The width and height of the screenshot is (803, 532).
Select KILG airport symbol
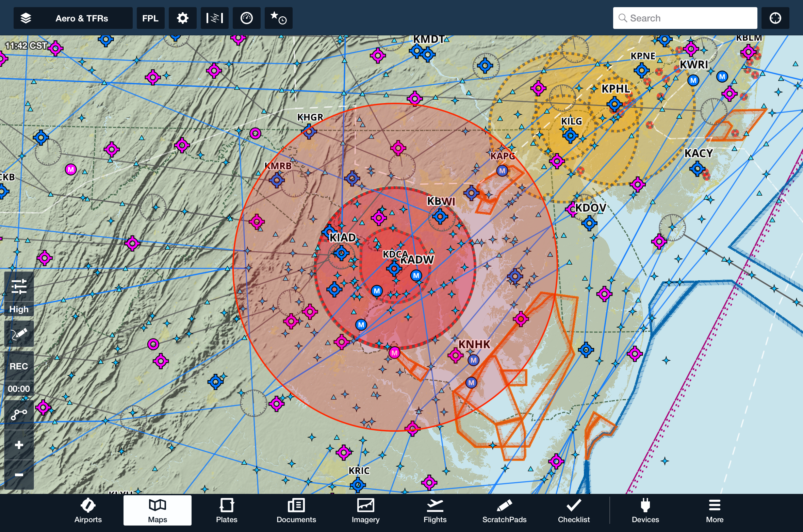[571, 136]
